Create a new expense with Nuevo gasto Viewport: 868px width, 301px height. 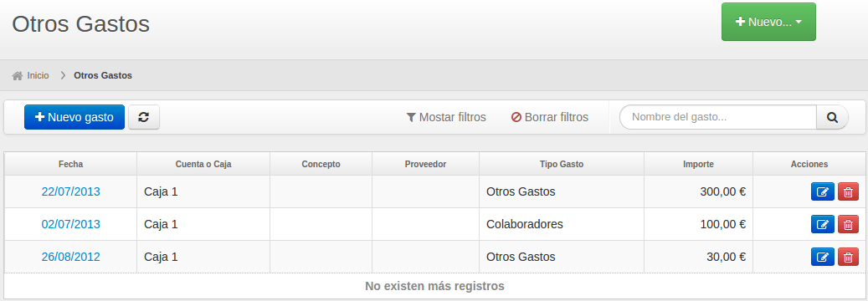74,117
